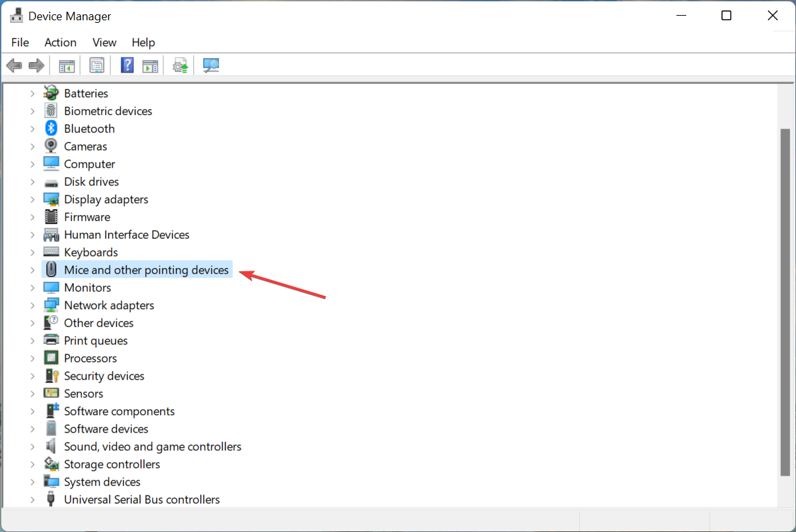The width and height of the screenshot is (796, 532).
Task: Click the Computer monitor icon
Action: click(x=51, y=163)
